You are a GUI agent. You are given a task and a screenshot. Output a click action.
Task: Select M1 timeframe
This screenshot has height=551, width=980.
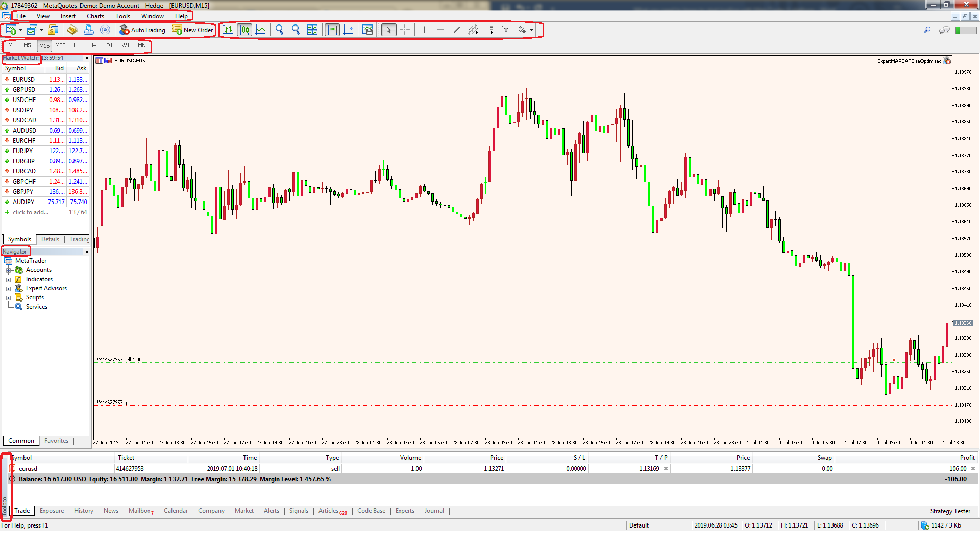12,45
